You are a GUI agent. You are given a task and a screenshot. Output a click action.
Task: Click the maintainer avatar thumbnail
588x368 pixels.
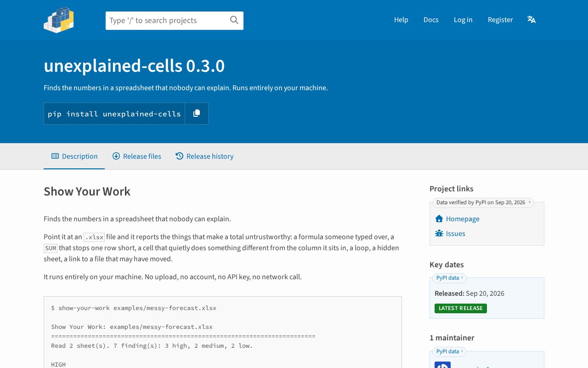pyautogui.click(x=442, y=365)
